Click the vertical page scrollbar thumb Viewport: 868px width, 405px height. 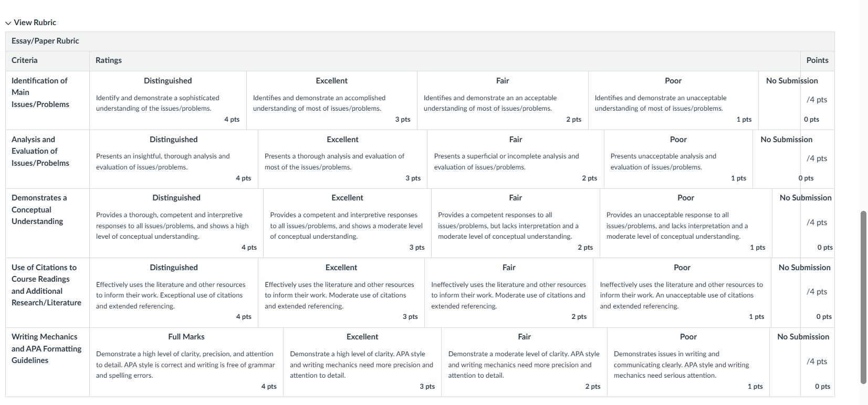[863, 297]
